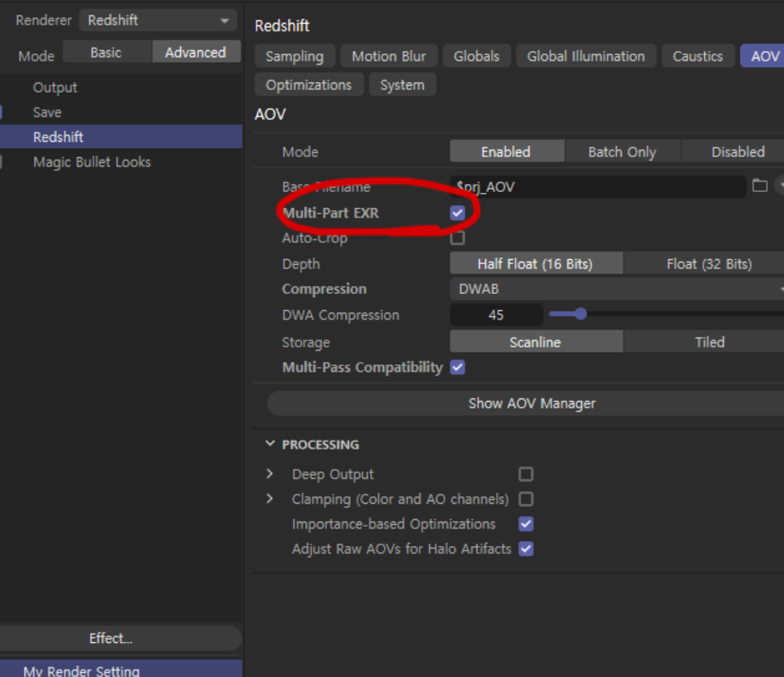
Task: Set AOV Mode to Enabled
Action: click(507, 151)
